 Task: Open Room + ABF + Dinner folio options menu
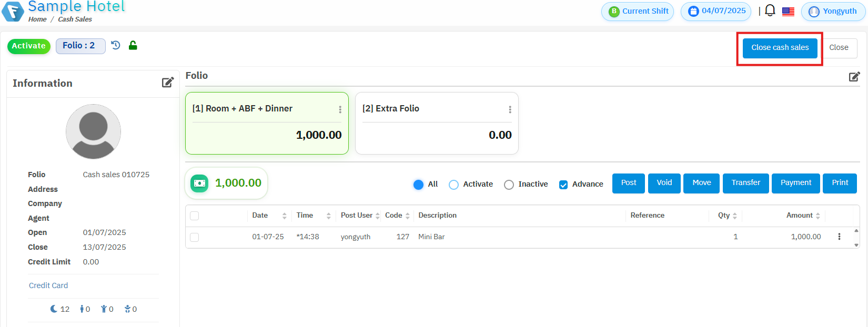point(340,109)
